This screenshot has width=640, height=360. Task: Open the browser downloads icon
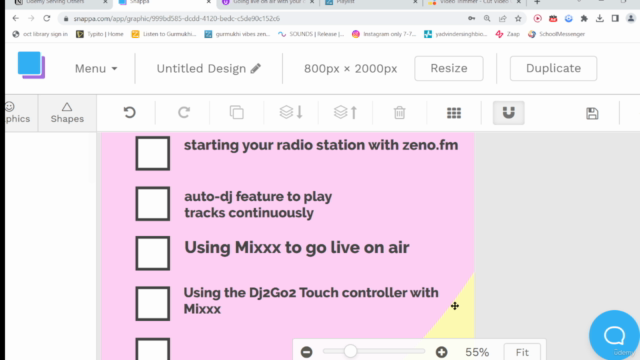click(x=600, y=18)
